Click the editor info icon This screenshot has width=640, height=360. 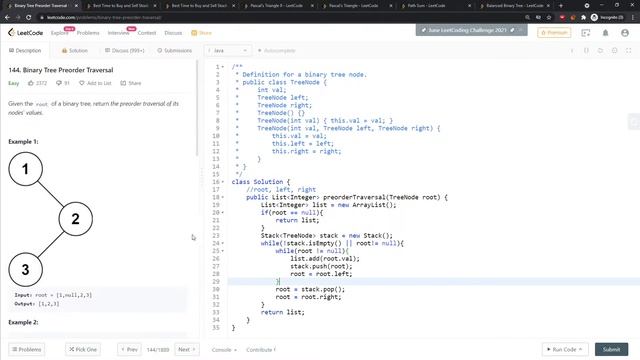point(572,51)
